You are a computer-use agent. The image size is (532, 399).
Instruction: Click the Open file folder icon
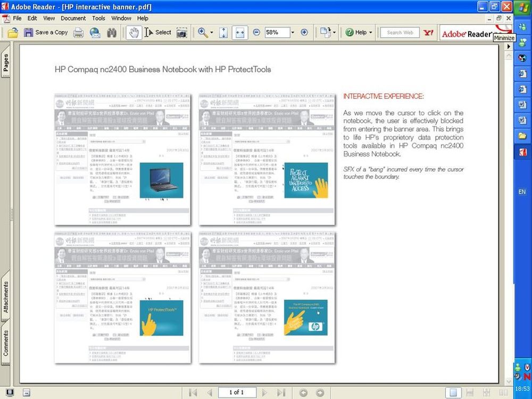tap(13, 32)
